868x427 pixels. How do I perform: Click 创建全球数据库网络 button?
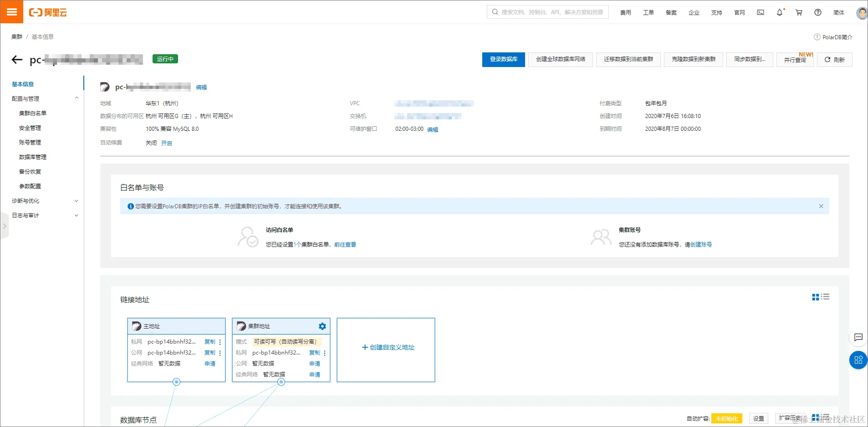coord(561,59)
